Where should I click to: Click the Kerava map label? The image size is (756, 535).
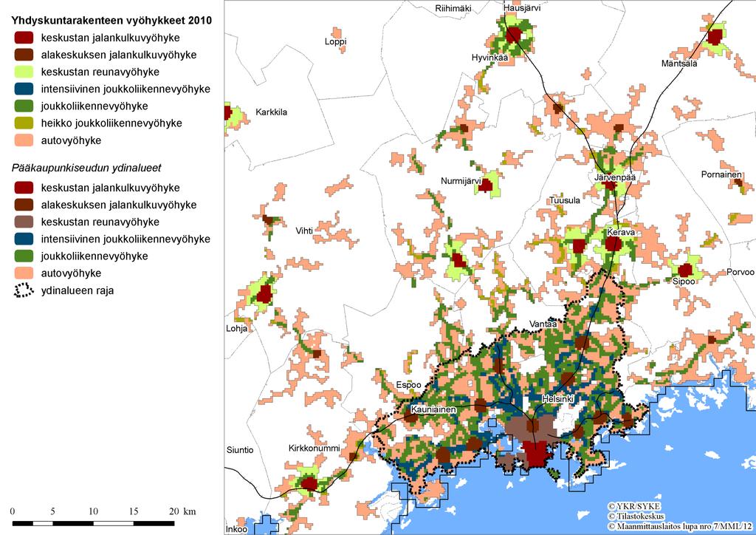click(x=620, y=232)
